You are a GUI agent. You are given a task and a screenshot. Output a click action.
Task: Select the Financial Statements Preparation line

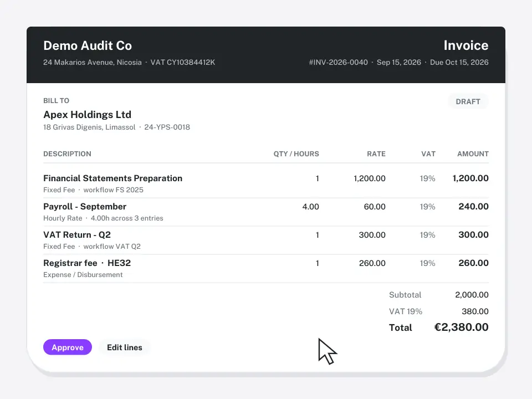112,178
